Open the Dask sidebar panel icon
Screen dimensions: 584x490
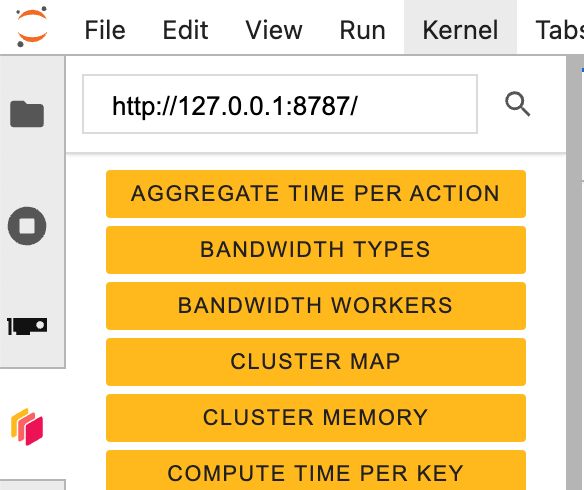(x=27, y=427)
